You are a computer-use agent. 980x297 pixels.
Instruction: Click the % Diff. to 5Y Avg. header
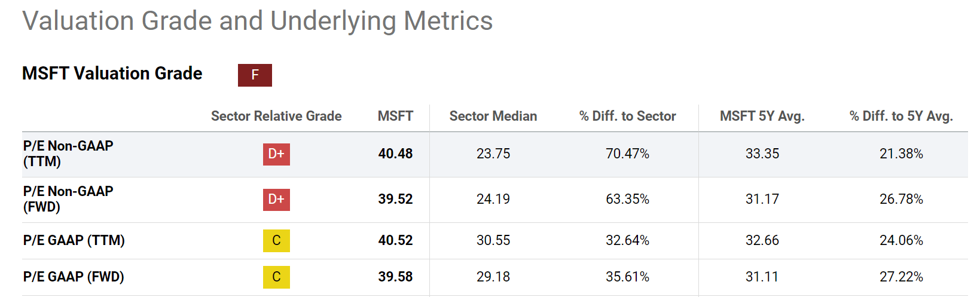coord(901,116)
